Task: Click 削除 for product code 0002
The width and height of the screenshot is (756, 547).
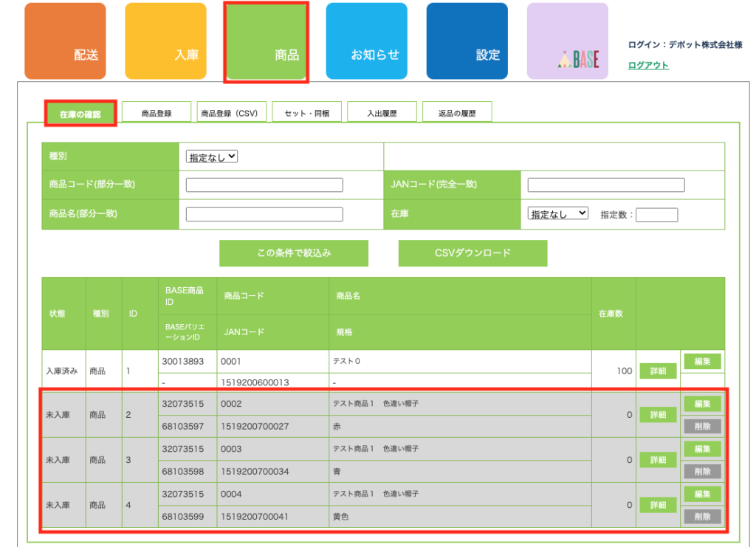Action: [702, 426]
